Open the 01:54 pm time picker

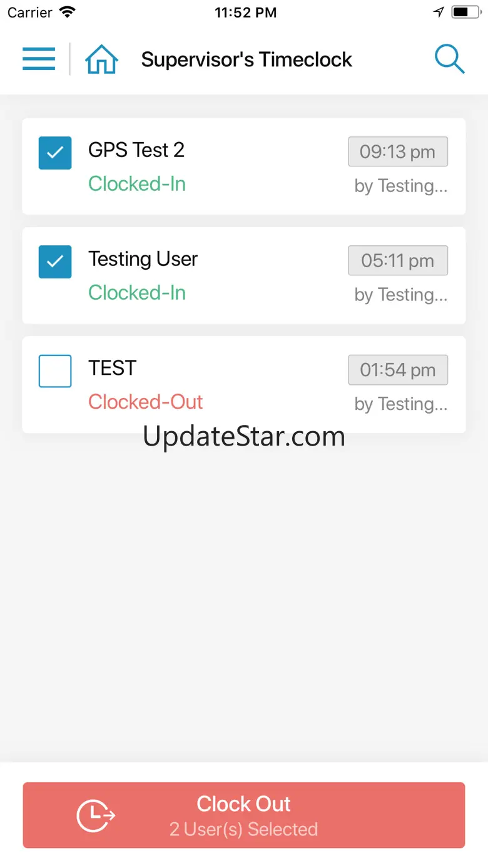pos(398,370)
